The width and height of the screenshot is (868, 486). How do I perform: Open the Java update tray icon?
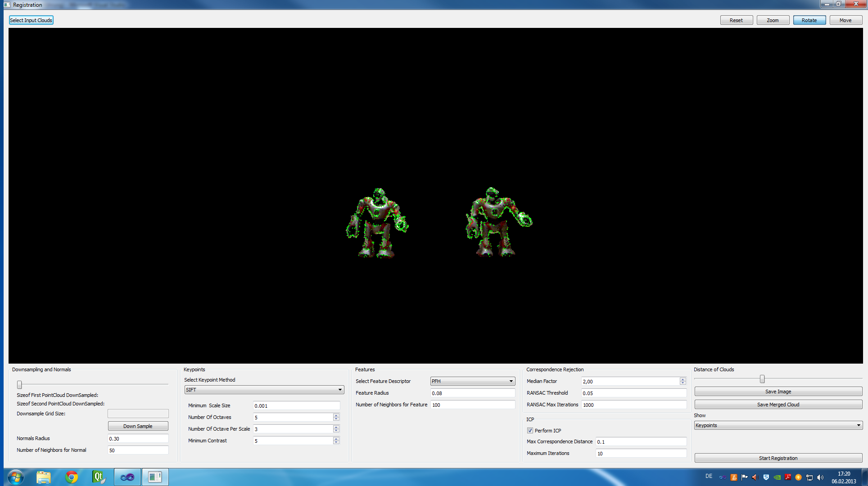point(734,477)
